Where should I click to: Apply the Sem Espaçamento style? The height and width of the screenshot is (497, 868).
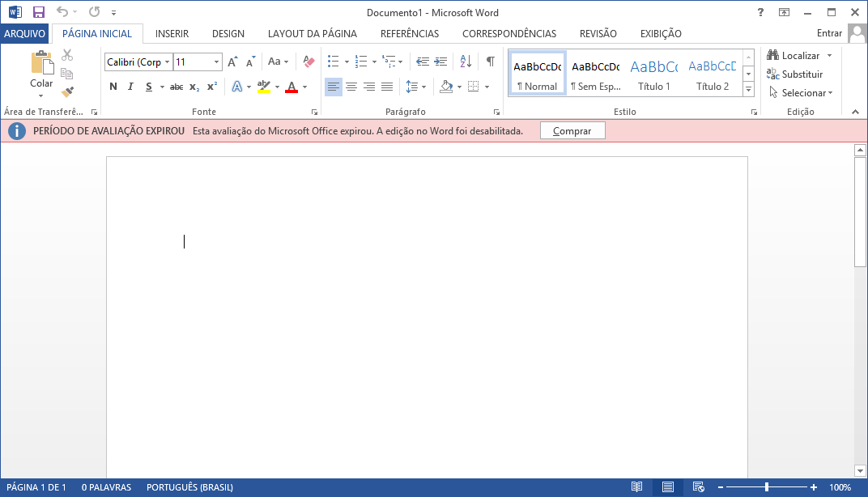click(596, 74)
